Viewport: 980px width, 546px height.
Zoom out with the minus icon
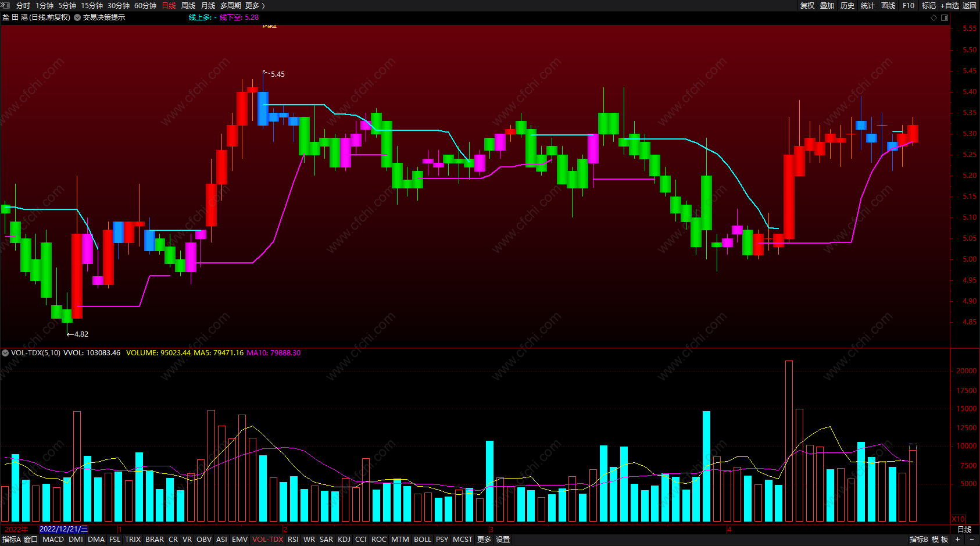point(971,540)
